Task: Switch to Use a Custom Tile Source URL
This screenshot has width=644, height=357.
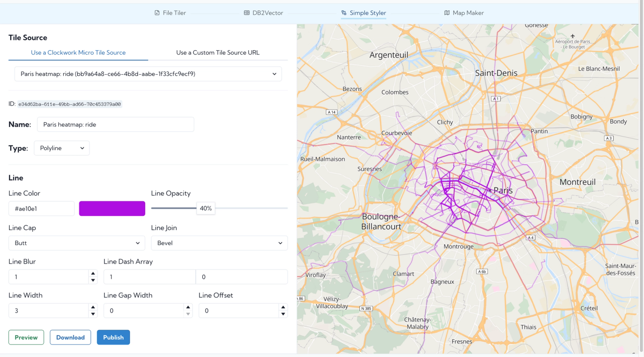Action: pos(218,52)
